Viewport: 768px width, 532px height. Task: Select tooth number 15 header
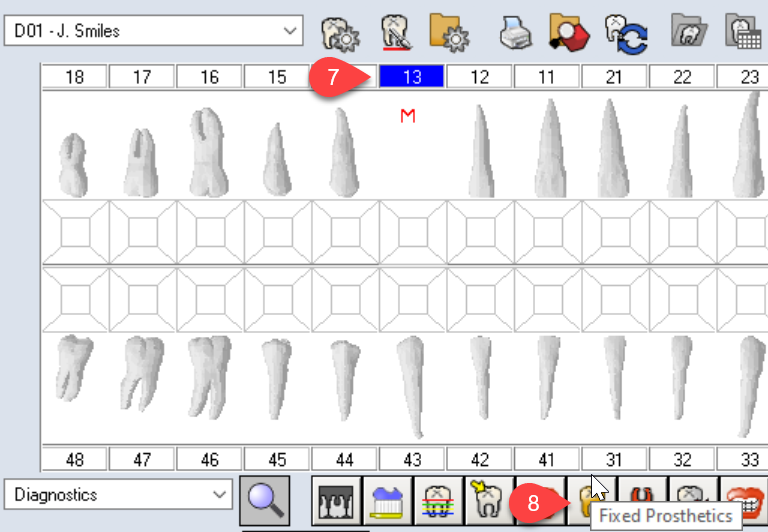click(x=277, y=77)
